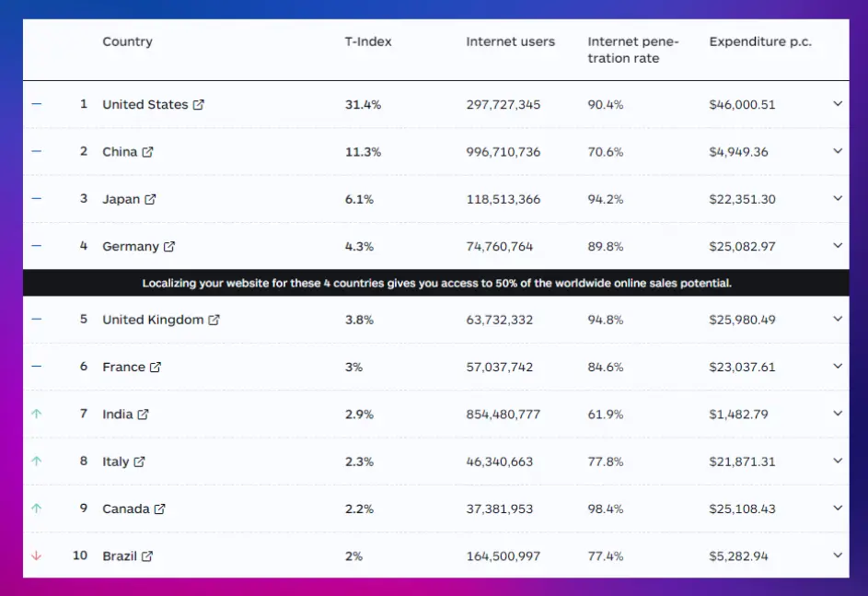
Task: Open external link icon next to Germany
Action: (169, 247)
